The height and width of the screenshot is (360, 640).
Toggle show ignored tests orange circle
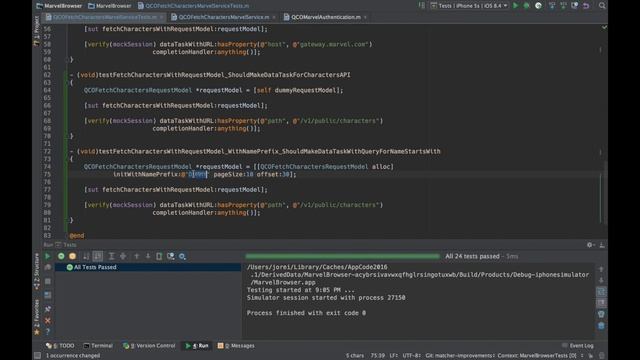[x=72, y=256]
